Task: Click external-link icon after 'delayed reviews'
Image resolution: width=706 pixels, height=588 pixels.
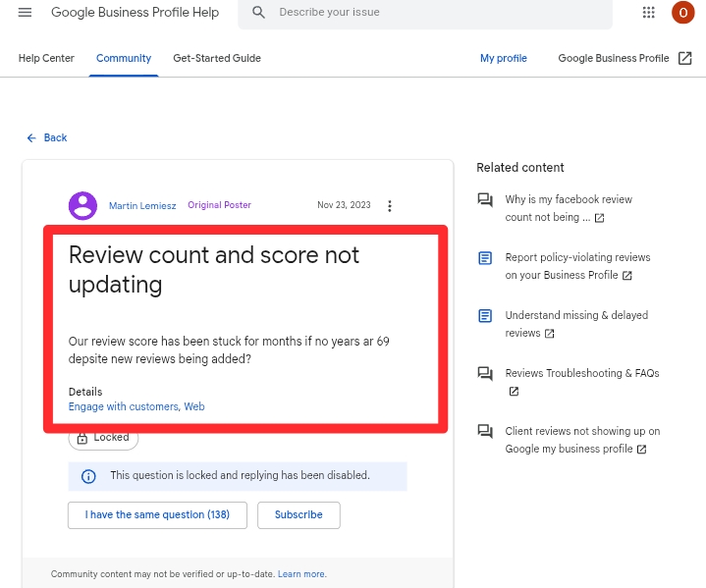Action: 549,334
